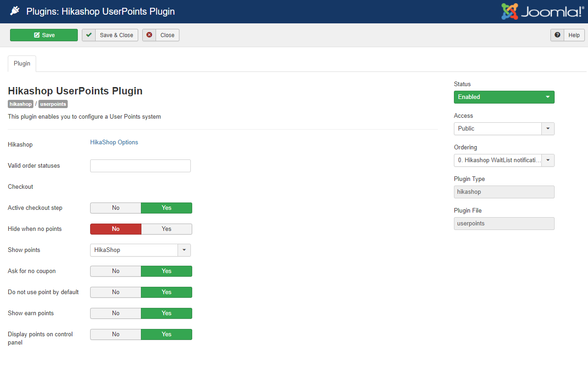Click the Hide when no points label

click(35, 229)
